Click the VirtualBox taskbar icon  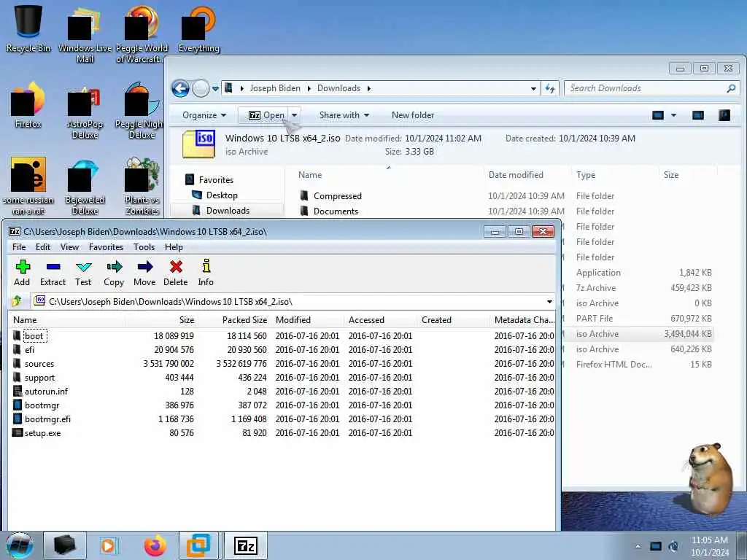[198, 545]
